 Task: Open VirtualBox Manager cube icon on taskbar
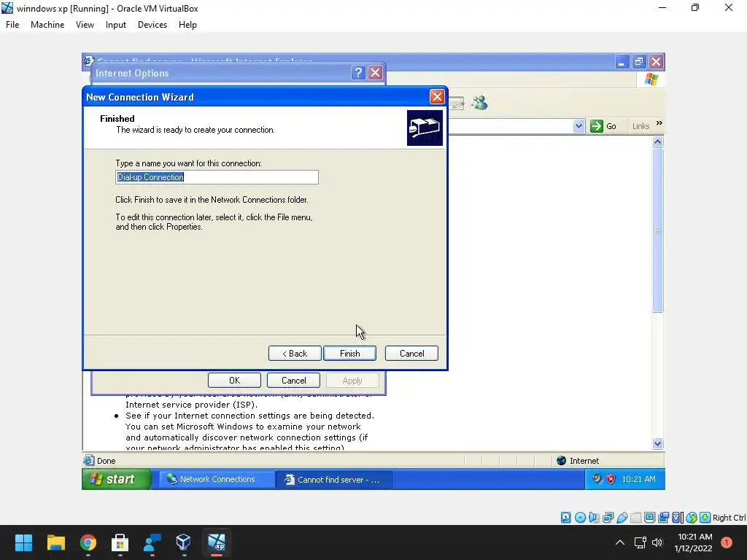(183, 542)
